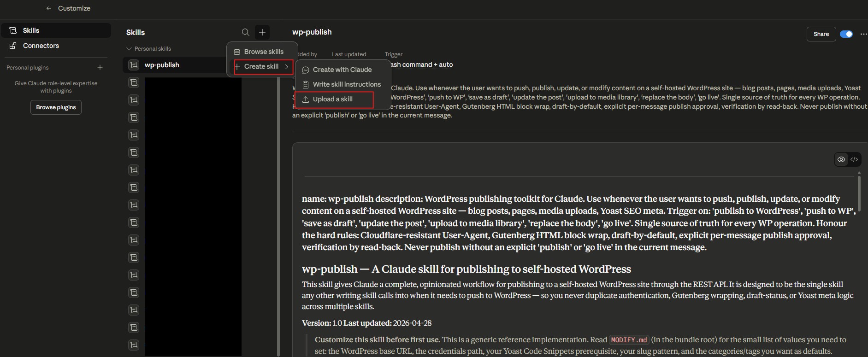Toggle the wp-publish skill enabled switch
This screenshot has height=357, width=868.
tap(846, 34)
